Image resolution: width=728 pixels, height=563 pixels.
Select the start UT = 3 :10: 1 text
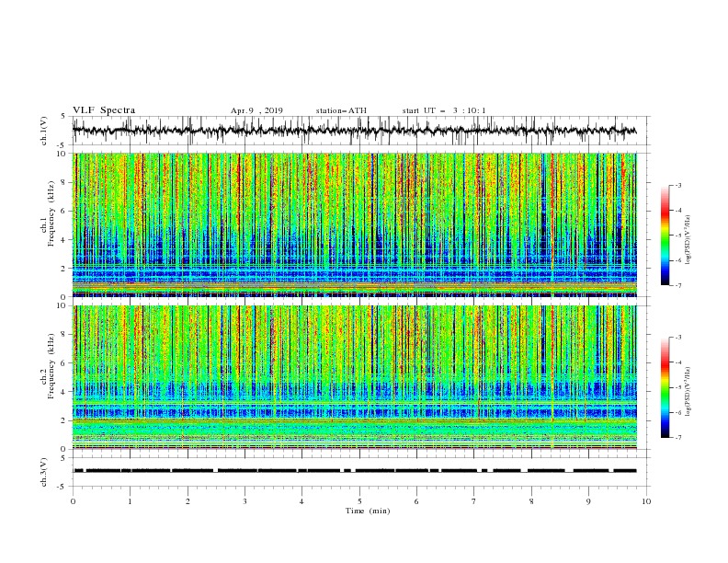click(x=444, y=110)
